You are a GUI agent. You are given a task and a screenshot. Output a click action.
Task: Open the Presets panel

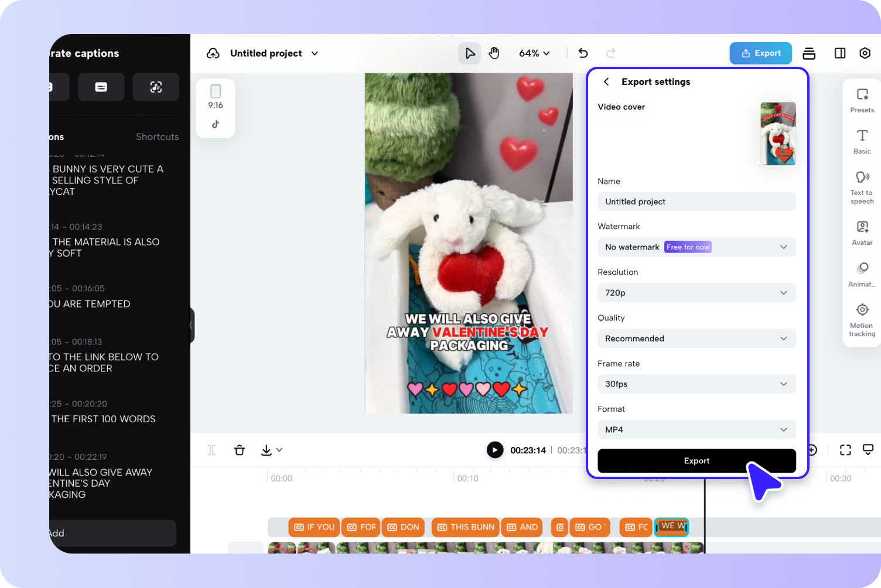point(862,100)
